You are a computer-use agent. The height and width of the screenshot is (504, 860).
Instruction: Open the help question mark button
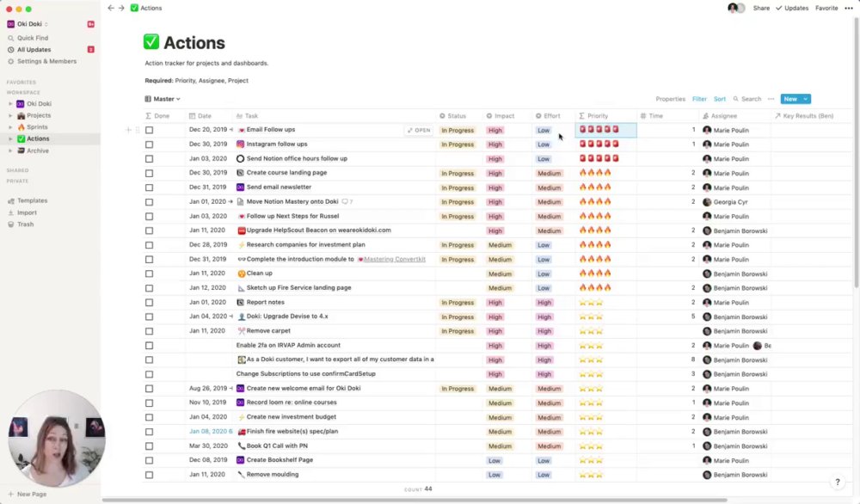[x=837, y=482]
